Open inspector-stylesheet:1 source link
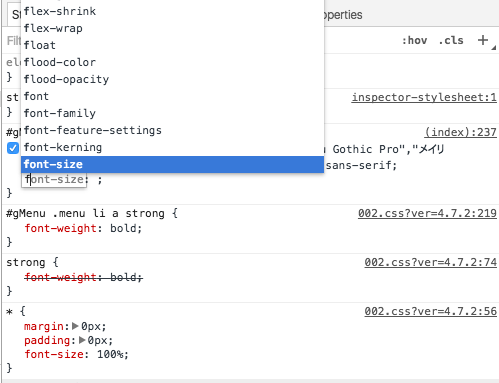 (424, 97)
